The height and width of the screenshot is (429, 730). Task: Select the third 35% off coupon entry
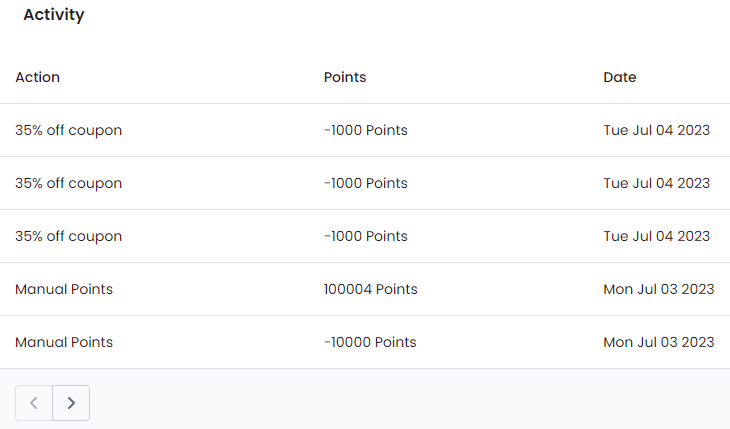coord(68,236)
